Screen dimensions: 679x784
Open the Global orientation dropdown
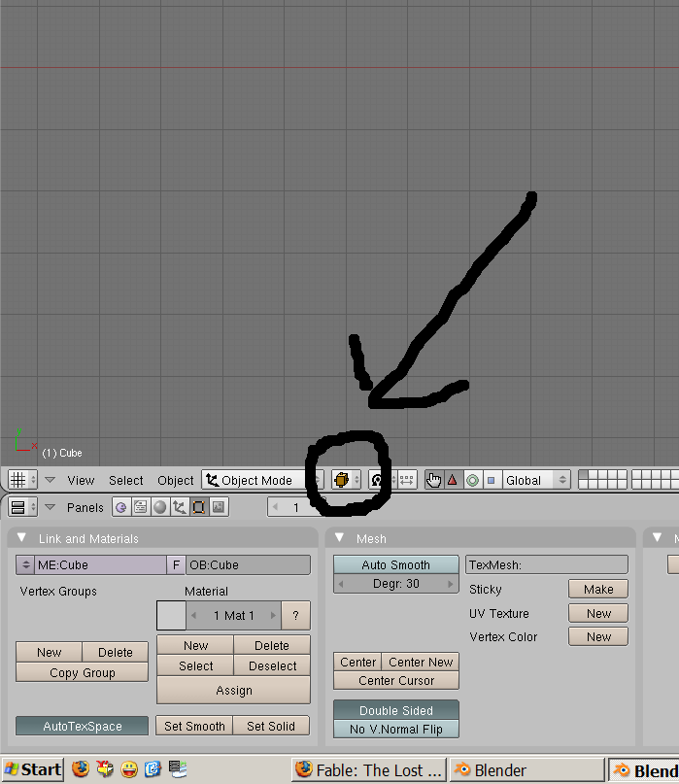pos(535,480)
